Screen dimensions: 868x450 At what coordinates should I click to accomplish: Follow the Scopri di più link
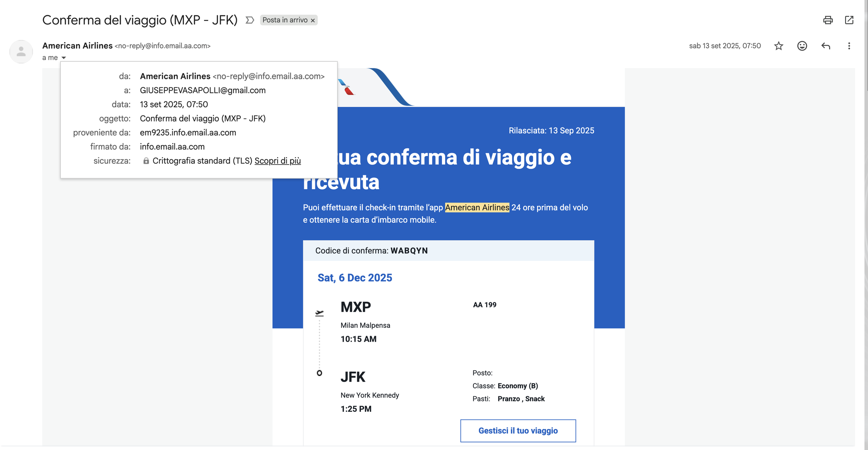pyautogui.click(x=278, y=160)
